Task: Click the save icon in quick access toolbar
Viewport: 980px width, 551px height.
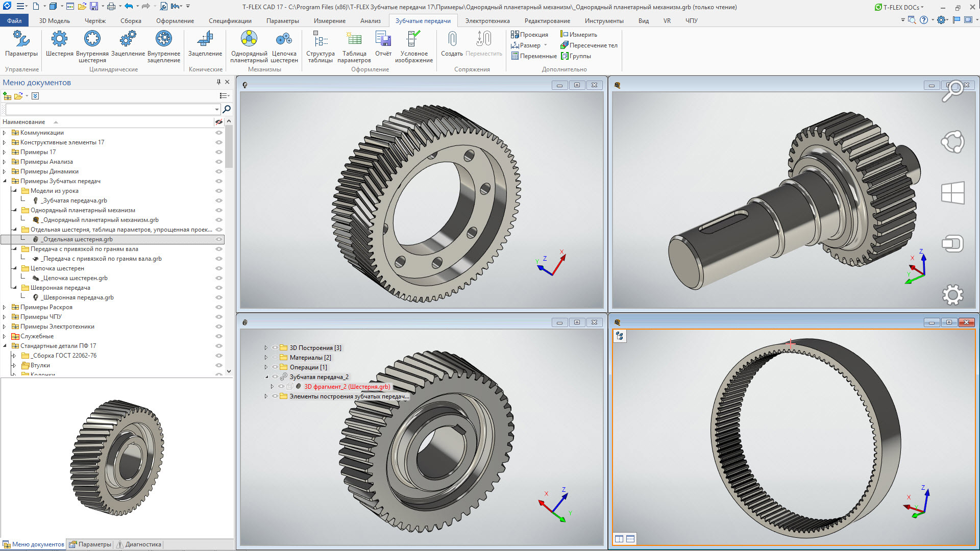Action: tap(94, 7)
